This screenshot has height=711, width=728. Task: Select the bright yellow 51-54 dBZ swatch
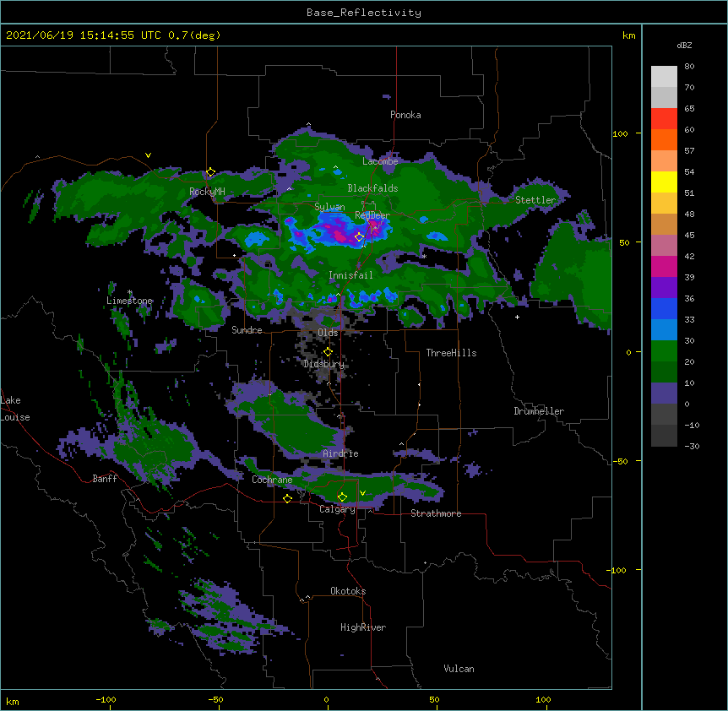[664, 182]
